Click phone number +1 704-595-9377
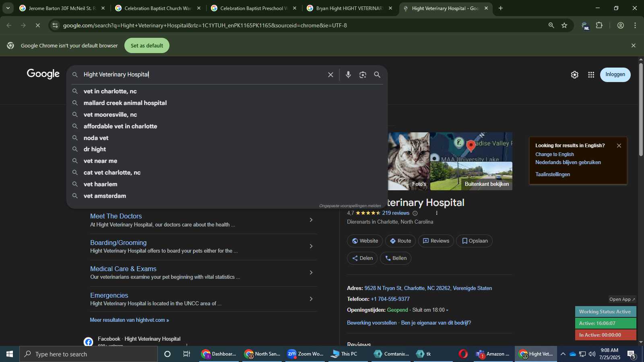The image size is (644, 362). (x=390, y=299)
